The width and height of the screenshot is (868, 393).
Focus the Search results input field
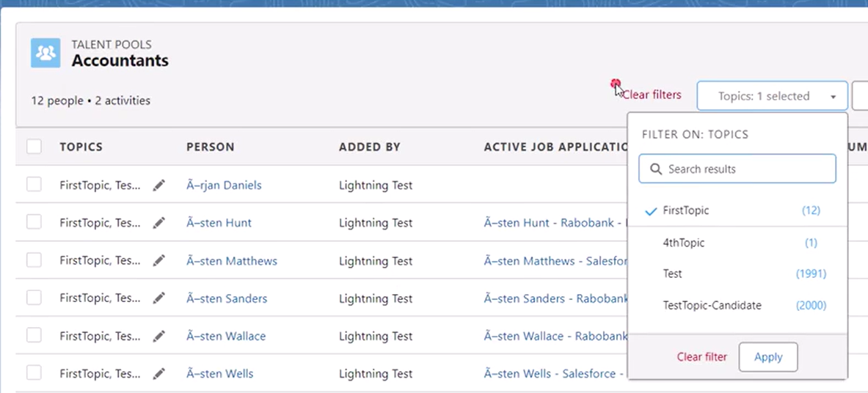tap(737, 169)
